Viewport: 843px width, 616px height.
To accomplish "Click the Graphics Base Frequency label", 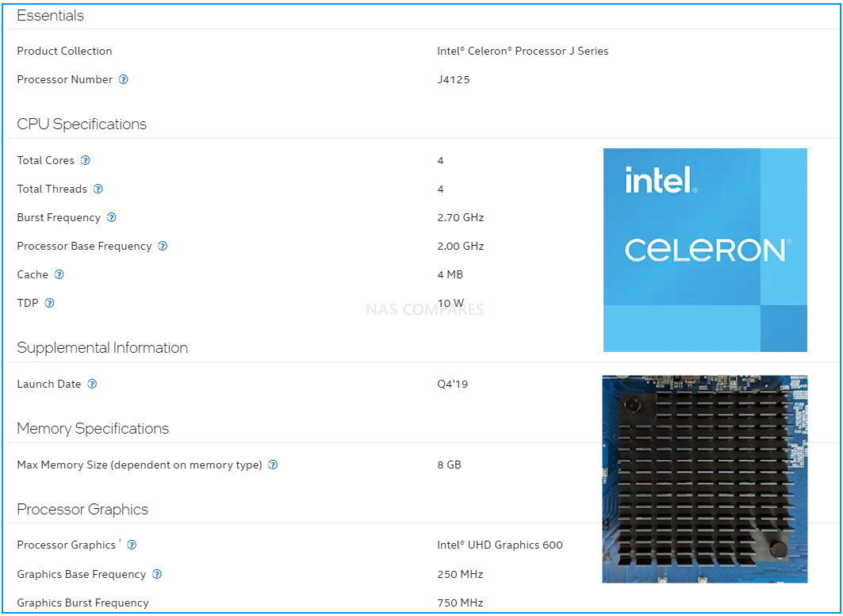I will click(x=81, y=574).
